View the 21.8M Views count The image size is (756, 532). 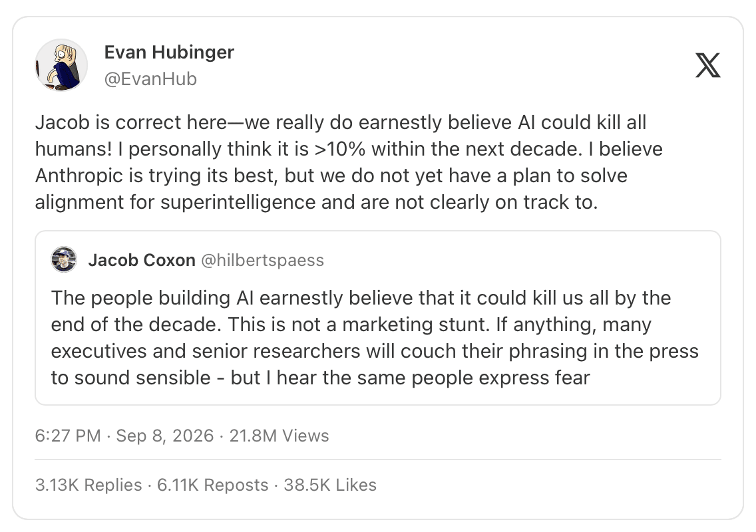pos(279,436)
